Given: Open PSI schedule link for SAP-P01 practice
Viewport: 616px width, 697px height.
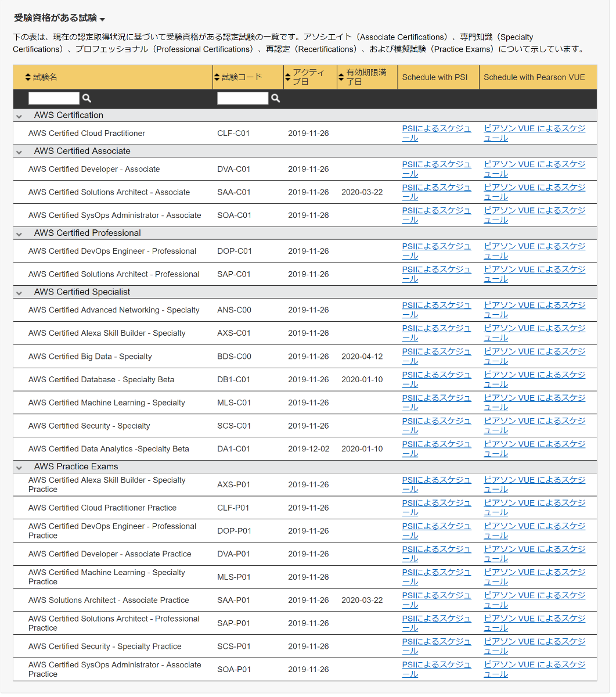Looking at the screenshot, I should click(x=437, y=623).
